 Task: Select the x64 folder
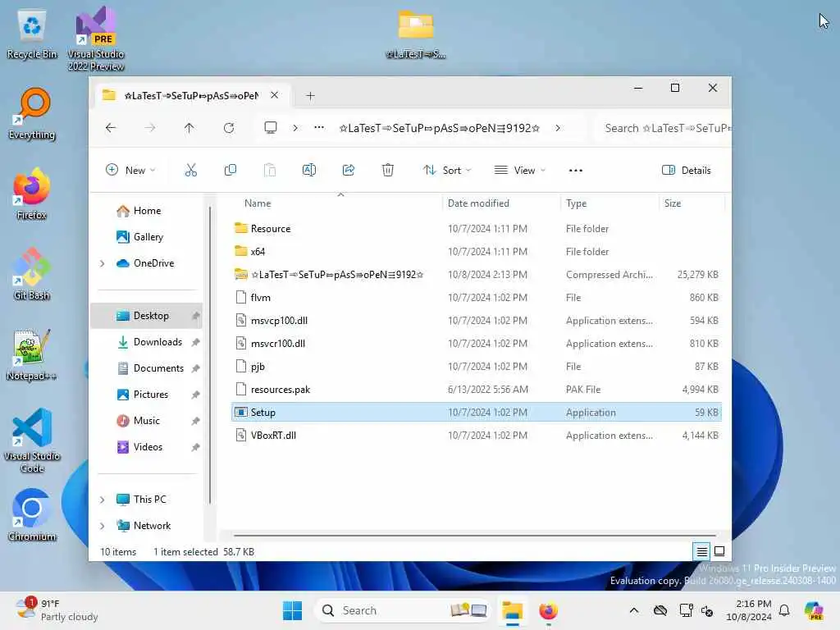coord(477,252)
